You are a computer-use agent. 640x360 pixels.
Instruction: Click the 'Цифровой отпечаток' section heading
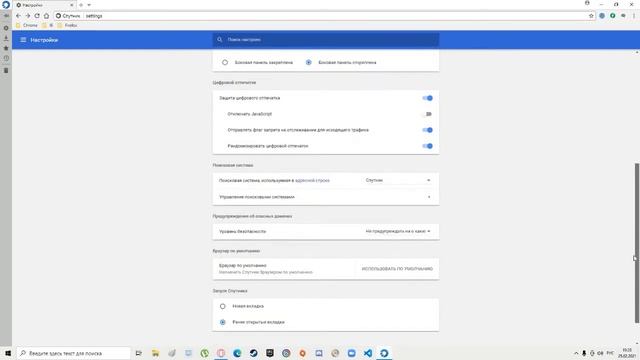(234, 82)
